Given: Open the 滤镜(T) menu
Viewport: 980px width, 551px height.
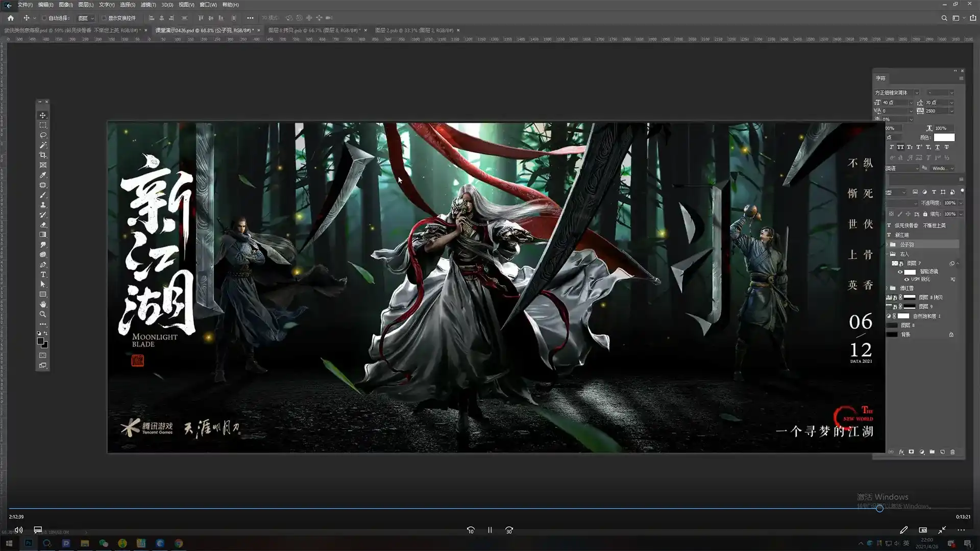Looking at the screenshot, I should [148, 5].
